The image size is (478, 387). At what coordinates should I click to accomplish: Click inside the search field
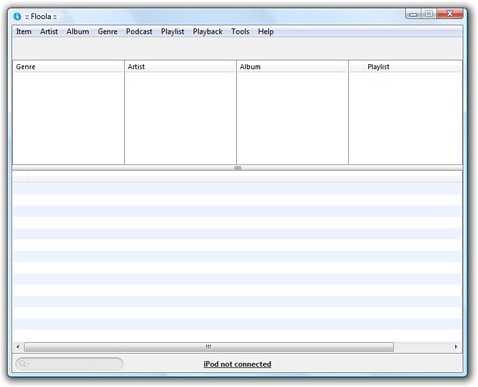(x=69, y=363)
